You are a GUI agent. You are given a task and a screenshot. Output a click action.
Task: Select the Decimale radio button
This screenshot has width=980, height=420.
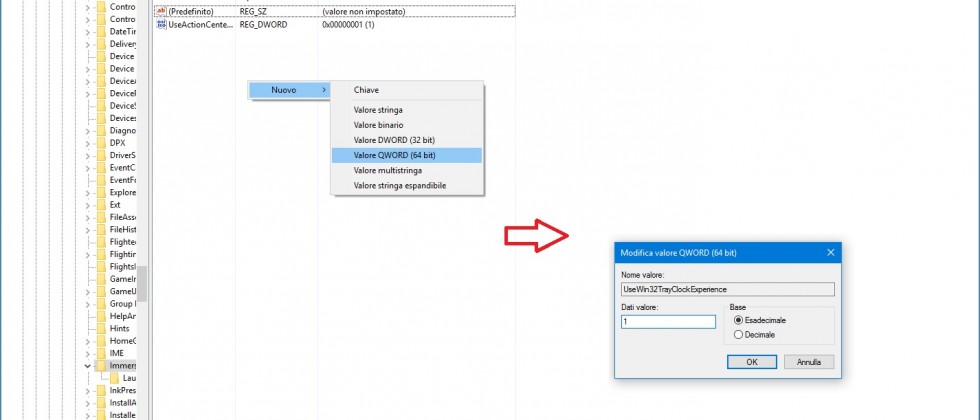coord(739,335)
